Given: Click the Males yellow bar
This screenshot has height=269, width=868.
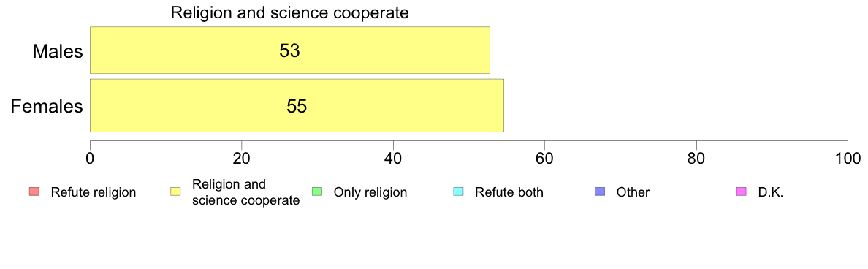Looking at the screenshot, I should click(290, 50).
